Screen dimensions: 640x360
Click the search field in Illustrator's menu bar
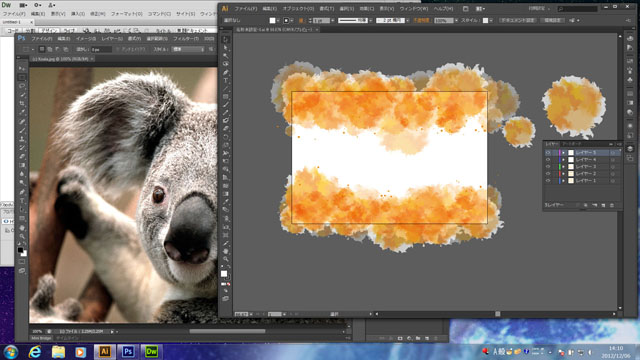[x=578, y=9]
